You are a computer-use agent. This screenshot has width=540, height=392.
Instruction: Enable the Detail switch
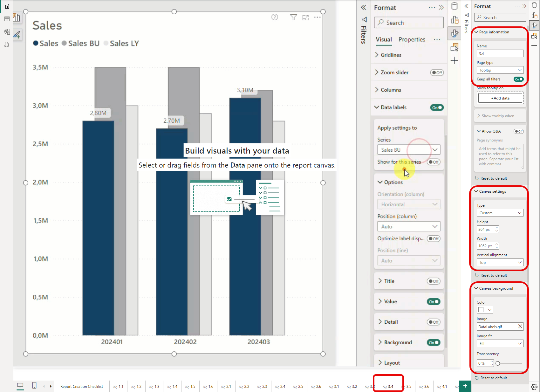434,322
